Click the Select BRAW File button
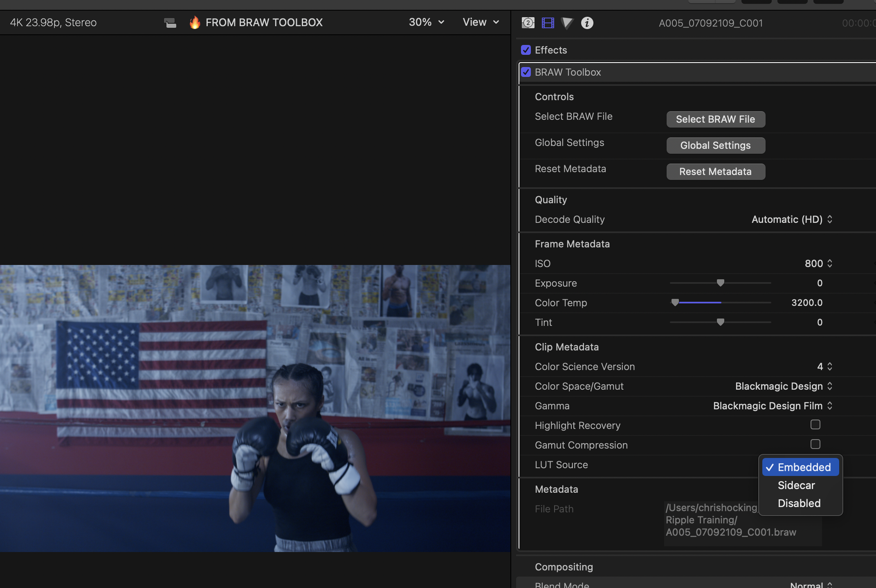876x588 pixels. tap(715, 119)
